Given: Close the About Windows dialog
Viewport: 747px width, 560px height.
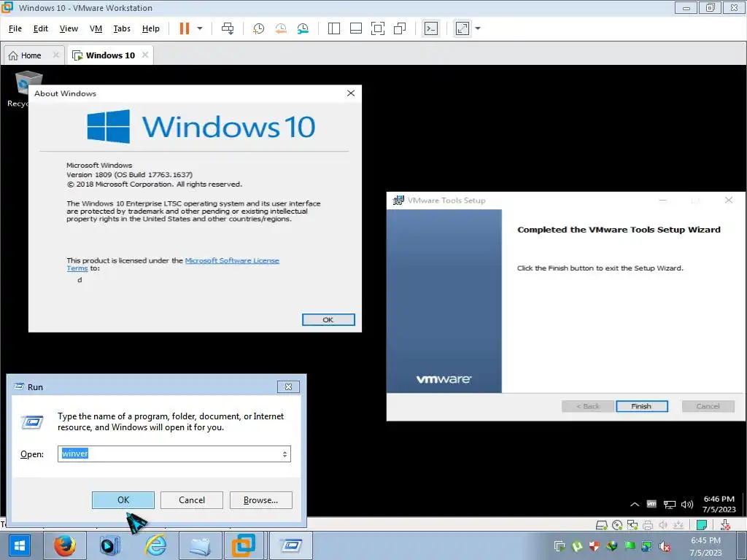Looking at the screenshot, I should [351, 93].
